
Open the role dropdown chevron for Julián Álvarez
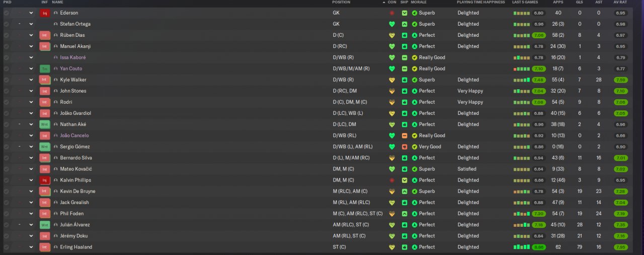coord(31,225)
